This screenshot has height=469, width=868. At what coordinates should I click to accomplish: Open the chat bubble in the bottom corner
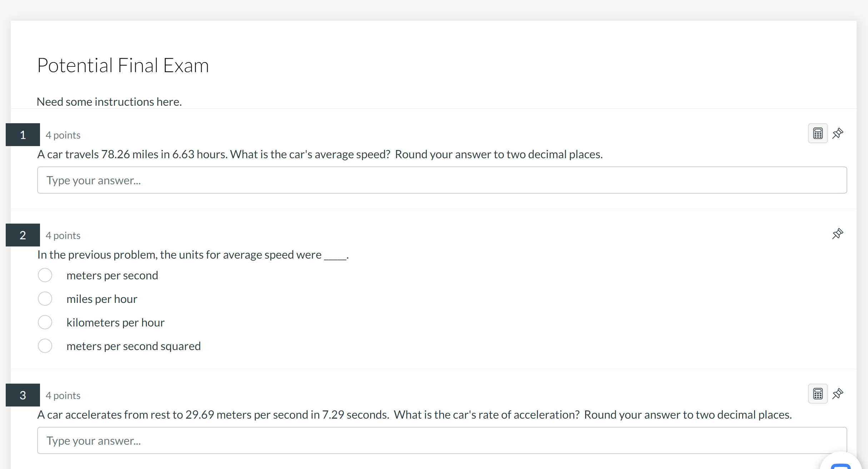click(841, 464)
